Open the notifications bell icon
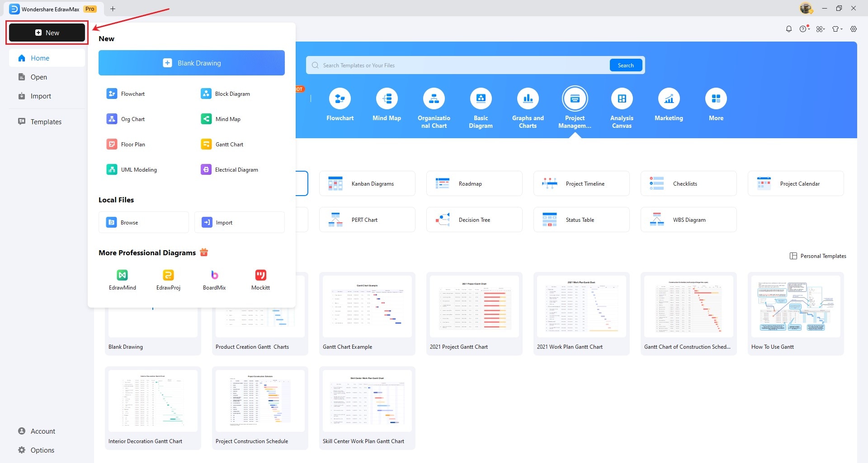Screen dimensions: 868x463 tap(789, 29)
